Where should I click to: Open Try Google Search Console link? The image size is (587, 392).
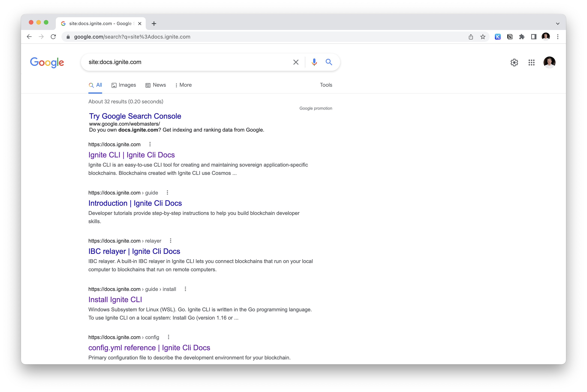[x=135, y=116]
